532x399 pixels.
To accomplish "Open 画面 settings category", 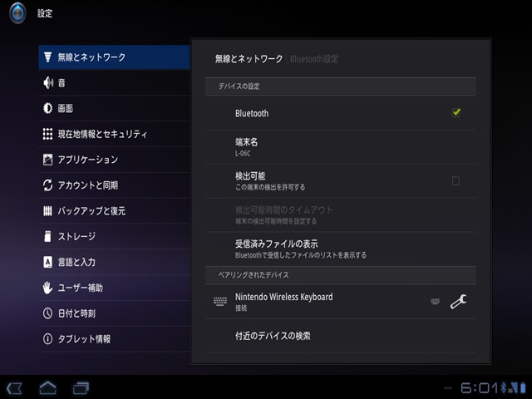I will [x=115, y=108].
